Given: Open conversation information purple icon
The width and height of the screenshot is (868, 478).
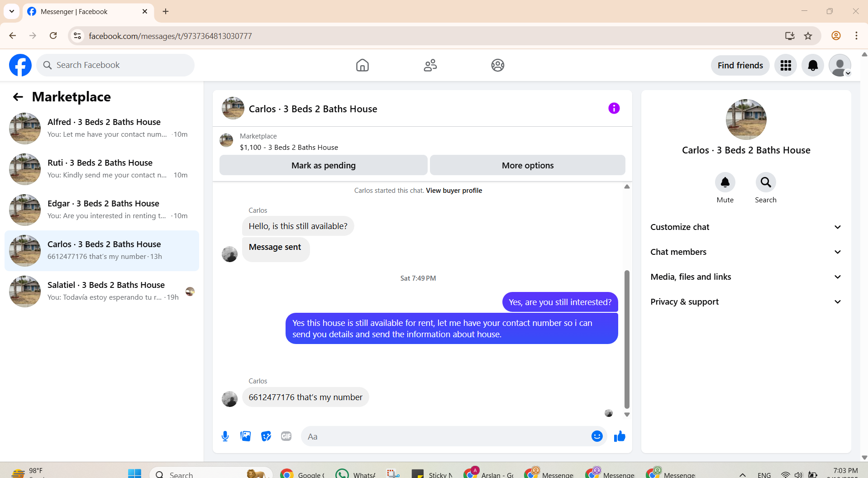Looking at the screenshot, I should tap(614, 108).
